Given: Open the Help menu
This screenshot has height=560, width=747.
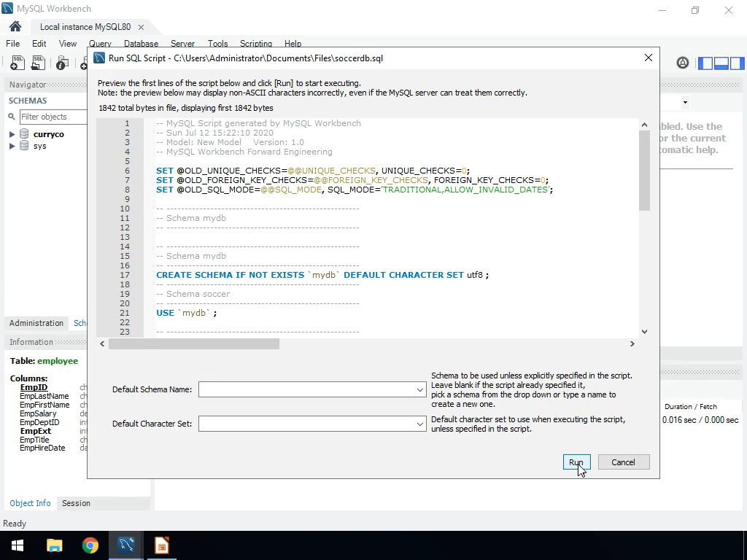Looking at the screenshot, I should click(293, 43).
